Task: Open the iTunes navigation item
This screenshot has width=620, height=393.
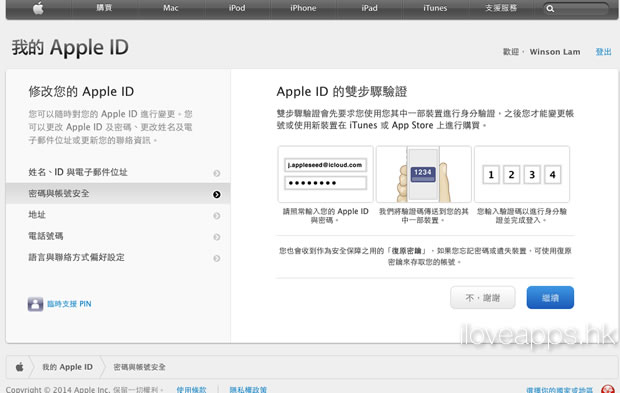Action: point(435,8)
